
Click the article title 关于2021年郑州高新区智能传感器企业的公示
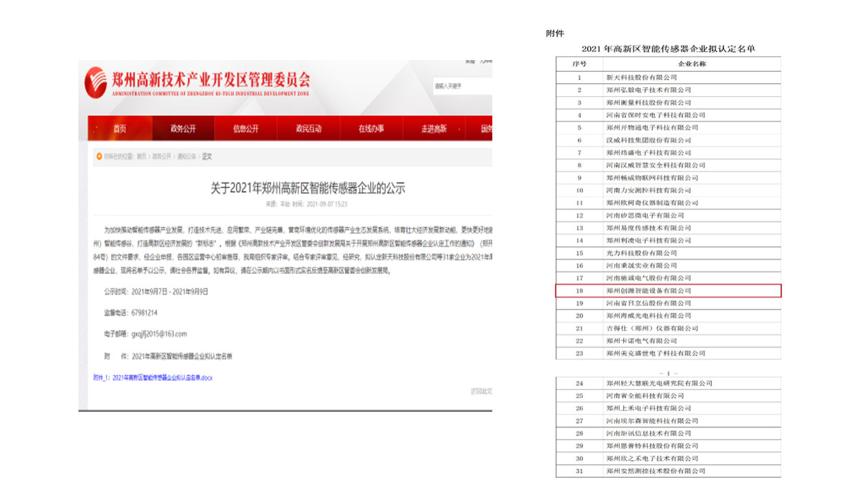point(308,188)
